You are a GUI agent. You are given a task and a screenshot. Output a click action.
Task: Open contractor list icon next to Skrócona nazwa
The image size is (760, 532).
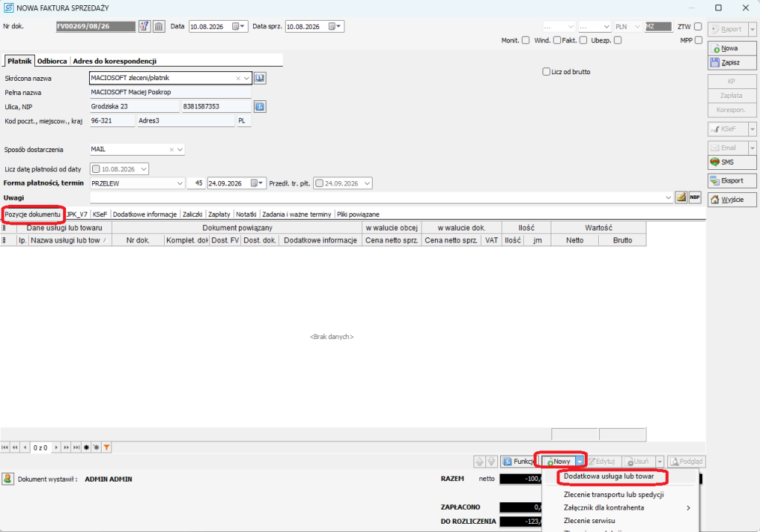260,78
